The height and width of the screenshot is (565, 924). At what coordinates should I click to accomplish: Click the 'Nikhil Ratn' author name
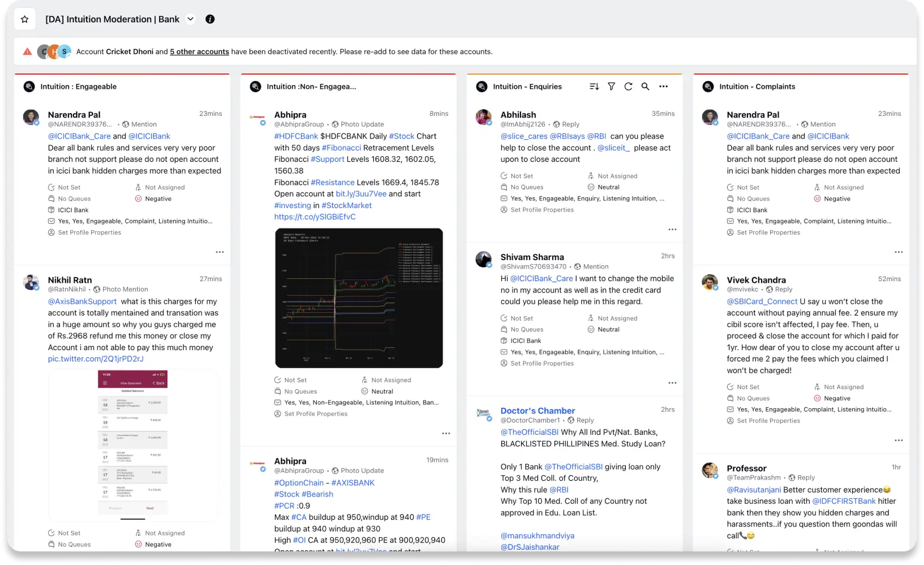tap(70, 280)
